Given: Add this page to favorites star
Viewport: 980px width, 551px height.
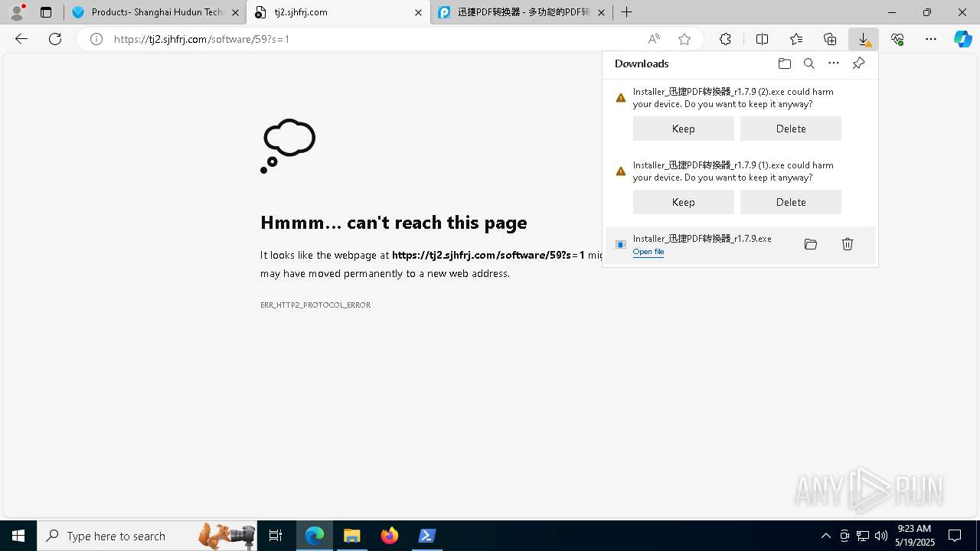Looking at the screenshot, I should (684, 39).
